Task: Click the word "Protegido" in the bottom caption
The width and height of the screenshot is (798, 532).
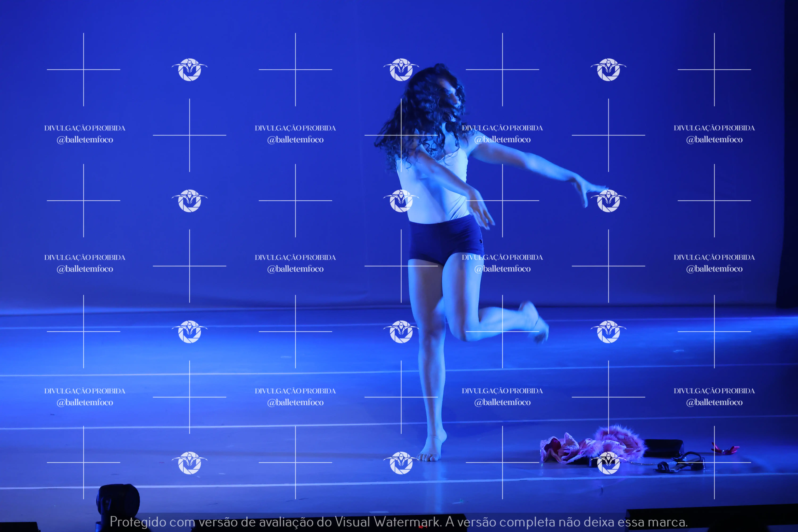Action: (138, 522)
